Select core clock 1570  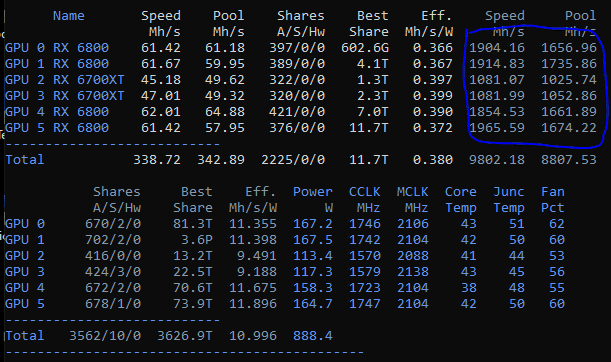point(365,256)
